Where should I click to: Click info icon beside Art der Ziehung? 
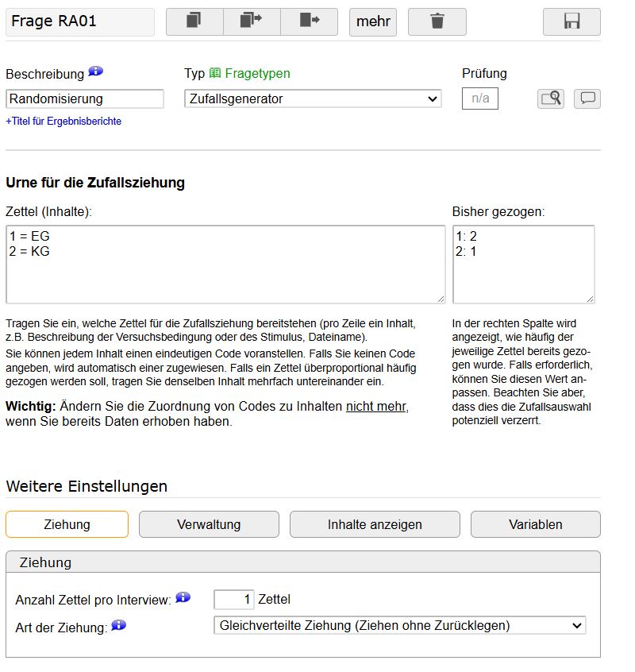[118, 626]
